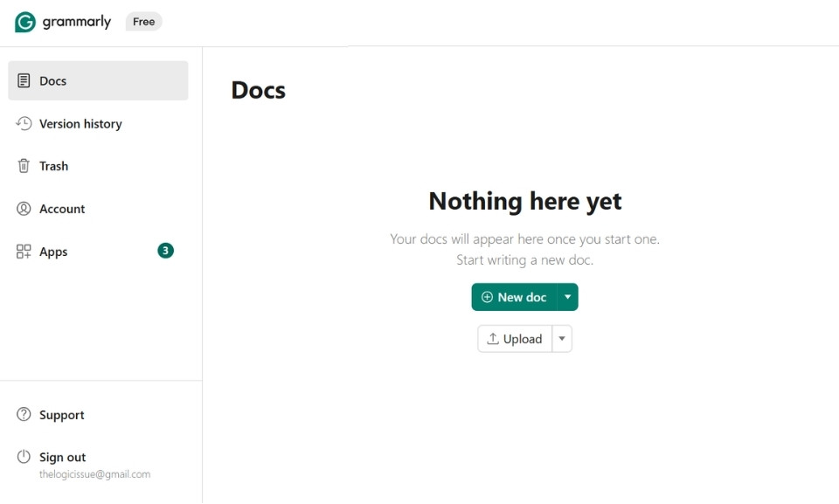
Task: Click the Docs page heading
Action: pos(259,90)
